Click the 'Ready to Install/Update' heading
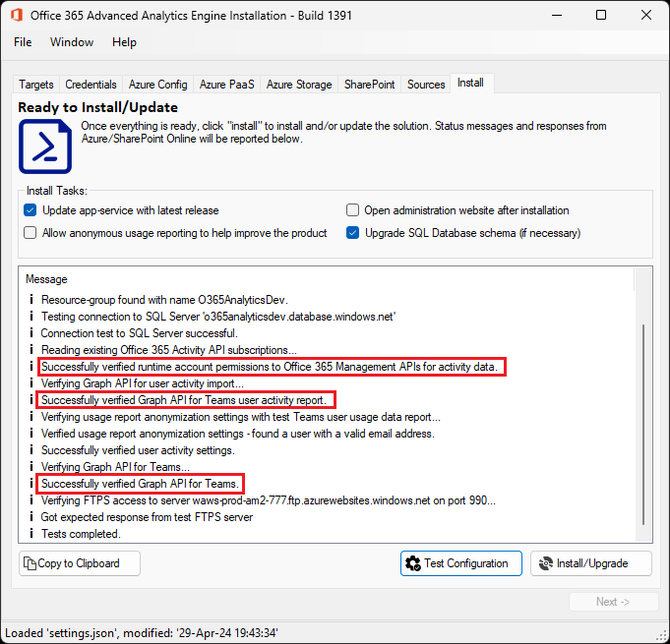The image size is (670, 644). [x=97, y=107]
